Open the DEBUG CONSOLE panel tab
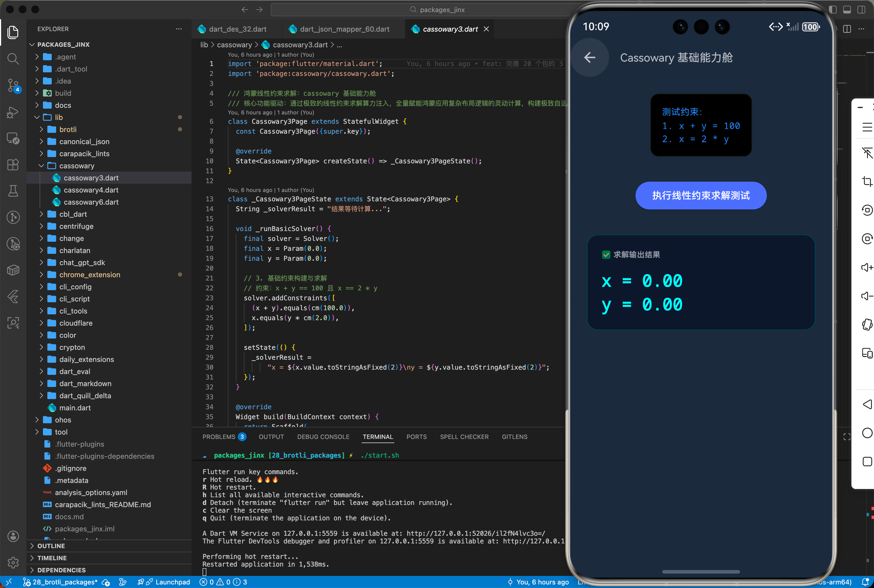874x588 pixels. pos(323,436)
